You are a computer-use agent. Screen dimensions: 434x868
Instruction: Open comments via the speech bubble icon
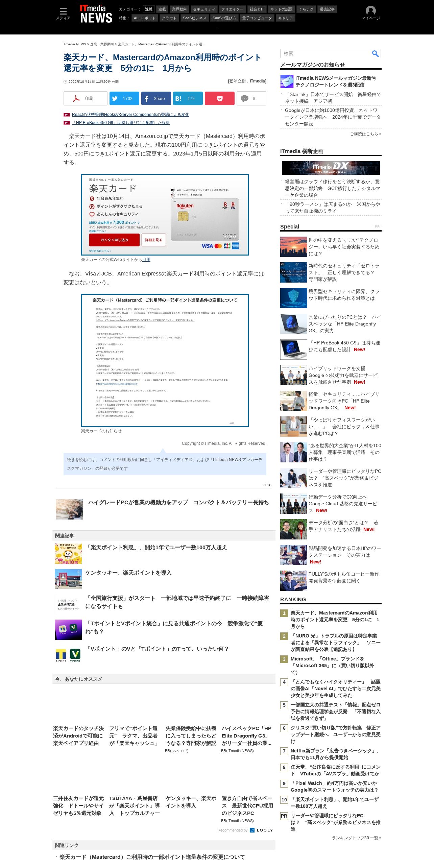[x=244, y=98]
